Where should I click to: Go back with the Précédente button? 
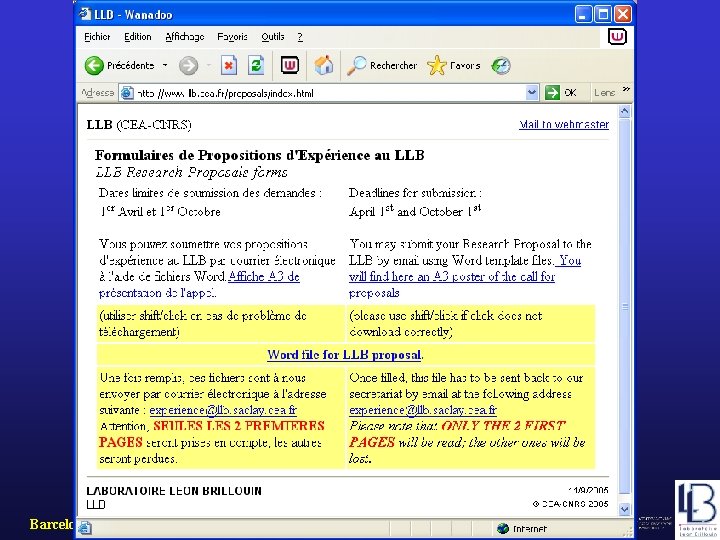(x=119, y=66)
